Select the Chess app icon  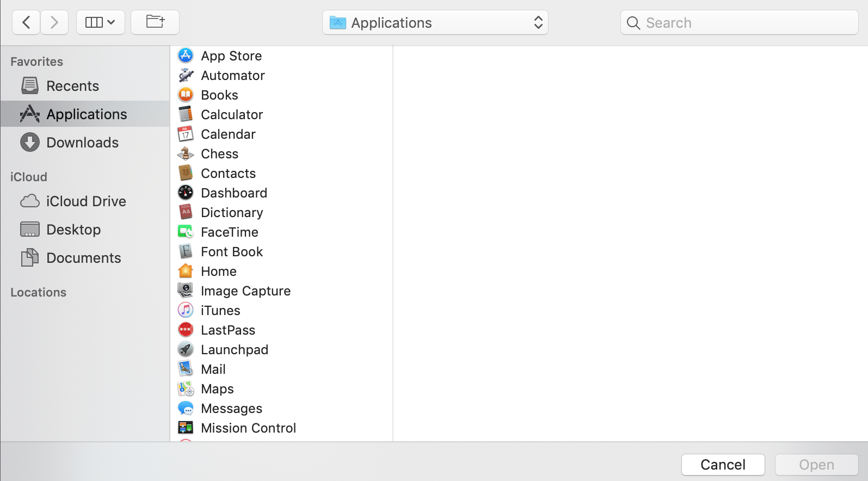pyautogui.click(x=186, y=153)
